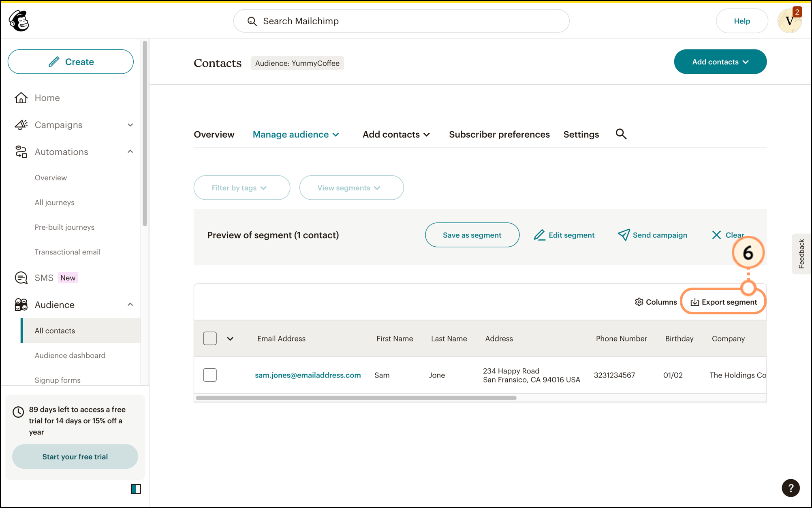
Task: Open Transactional email in sidebar
Action: pos(68,252)
